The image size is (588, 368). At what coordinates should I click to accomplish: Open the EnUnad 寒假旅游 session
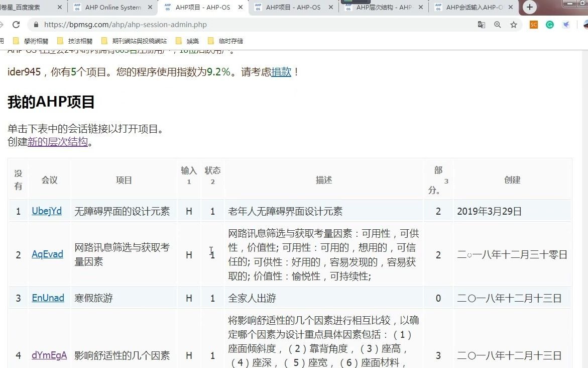point(48,298)
